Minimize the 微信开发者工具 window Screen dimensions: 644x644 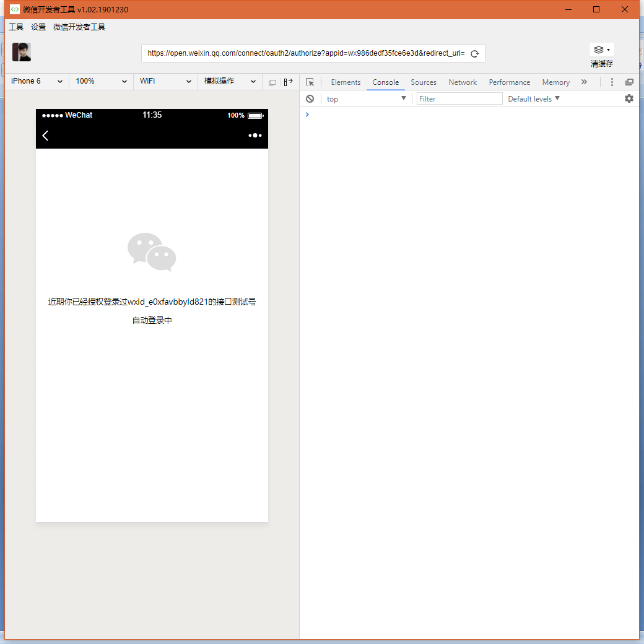coord(568,9)
